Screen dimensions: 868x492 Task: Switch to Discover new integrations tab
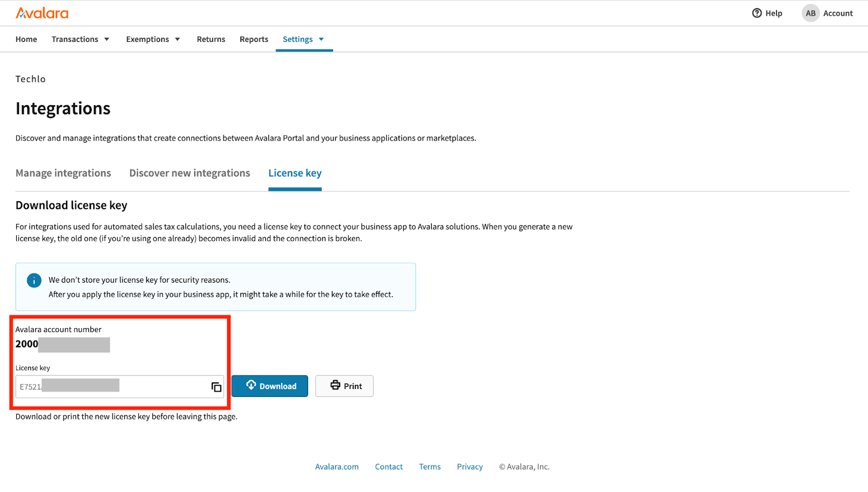coord(190,173)
